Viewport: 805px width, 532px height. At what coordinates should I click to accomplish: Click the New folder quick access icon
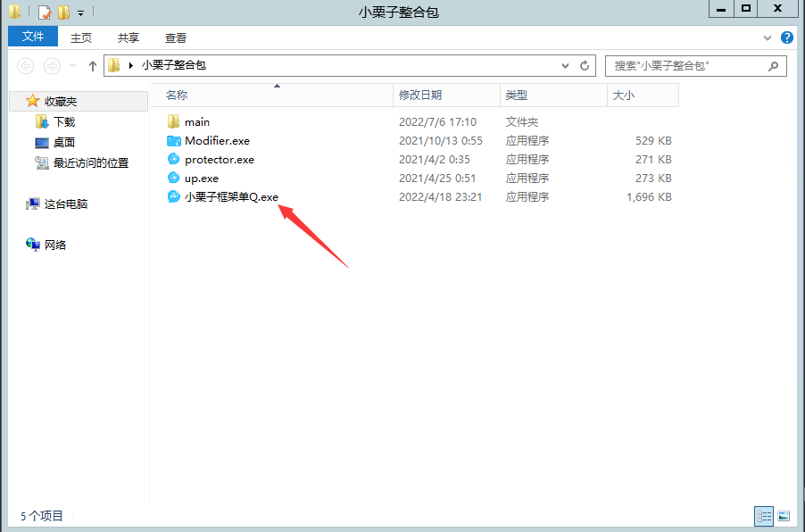click(63, 12)
